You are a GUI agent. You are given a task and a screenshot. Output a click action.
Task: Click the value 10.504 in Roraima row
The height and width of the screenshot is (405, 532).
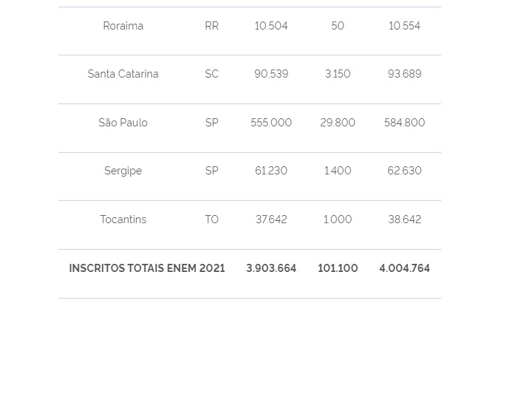click(271, 26)
